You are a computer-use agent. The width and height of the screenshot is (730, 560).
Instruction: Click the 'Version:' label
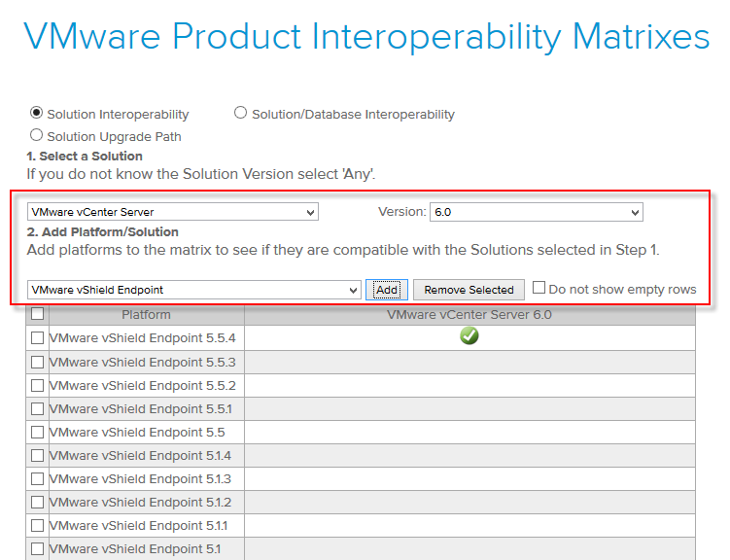[x=401, y=212]
